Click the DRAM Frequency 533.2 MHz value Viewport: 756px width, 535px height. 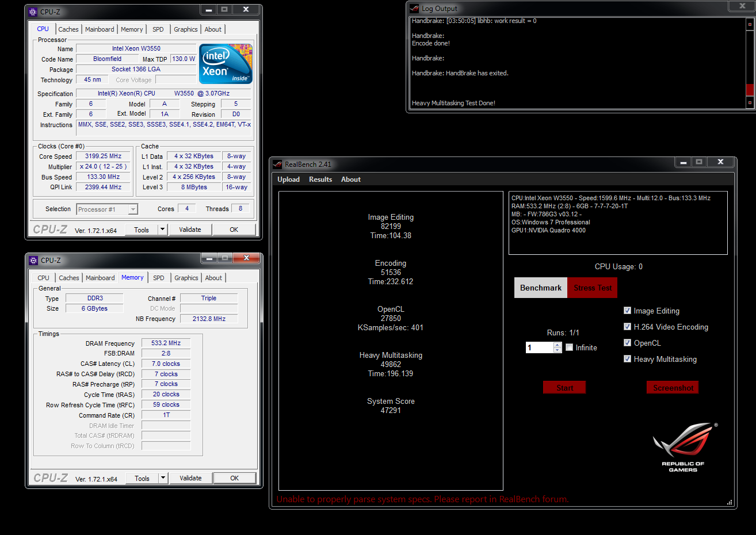[166, 343]
